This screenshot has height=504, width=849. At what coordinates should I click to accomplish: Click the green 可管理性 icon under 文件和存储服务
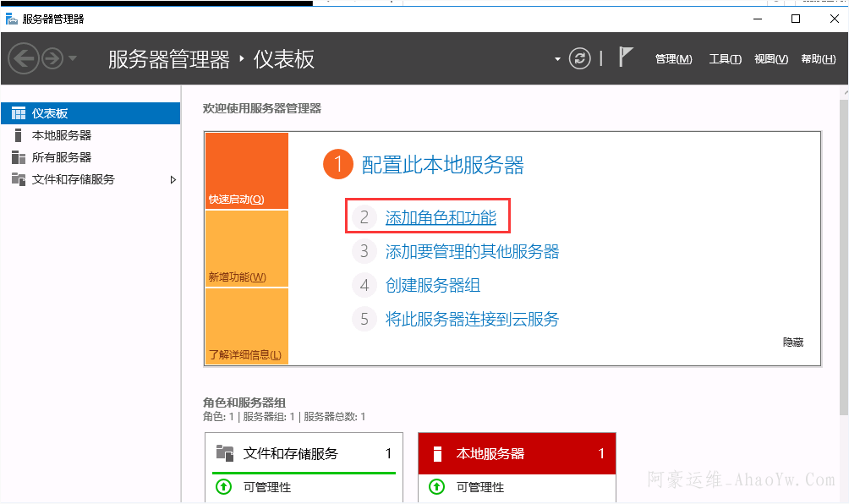coord(223,487)
